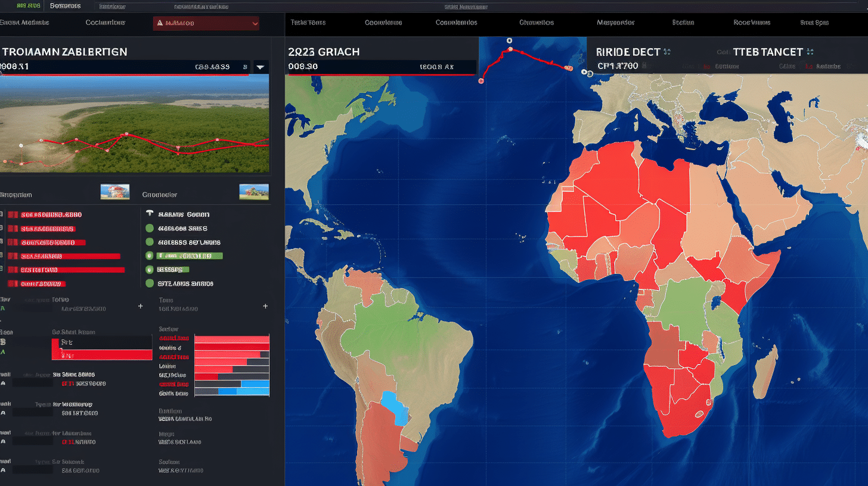This screenshot has height=486, width=868.
Task: Click the icon beside TTEB TANCET
Action: [x=810, y=52]
